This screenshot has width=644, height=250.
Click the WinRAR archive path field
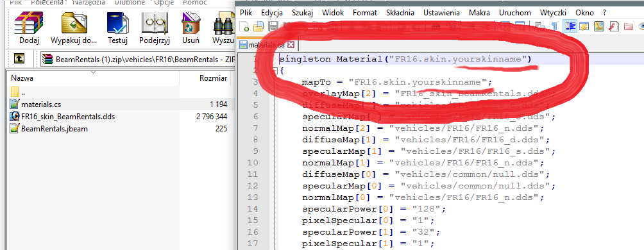click(x=138, y=59)
